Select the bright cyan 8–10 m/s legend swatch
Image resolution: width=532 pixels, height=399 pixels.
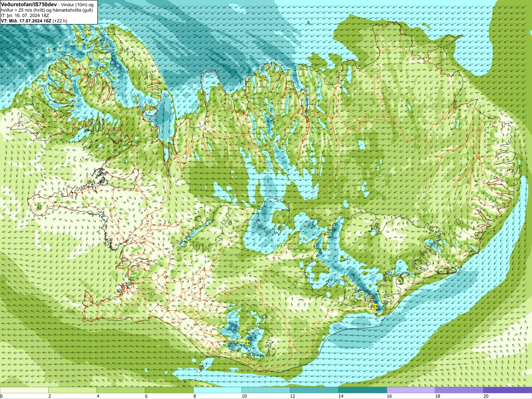(x=217, y=390)
